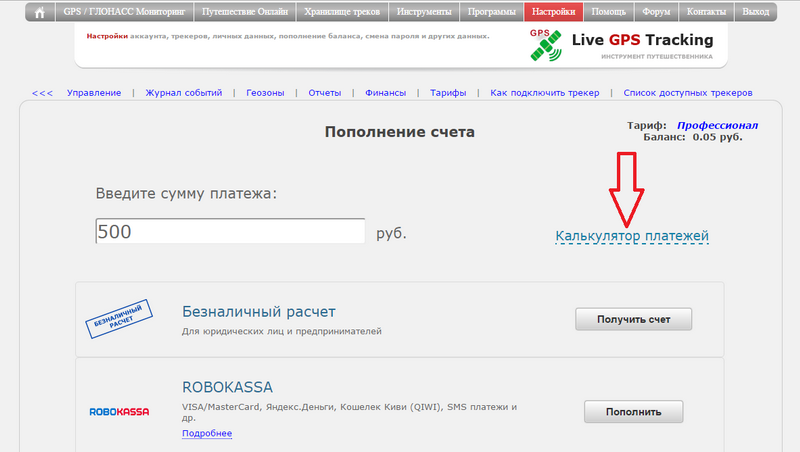Open Журнал событий link

(x=183, y=93)
